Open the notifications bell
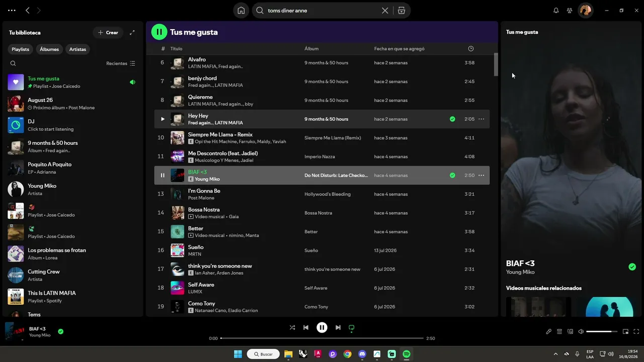 (x=556, y=11)
